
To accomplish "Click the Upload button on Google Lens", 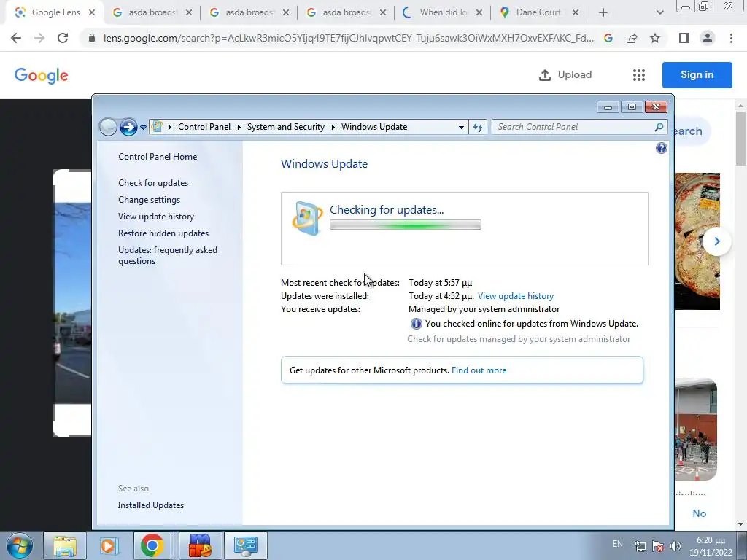I will [x=565, y=75].
